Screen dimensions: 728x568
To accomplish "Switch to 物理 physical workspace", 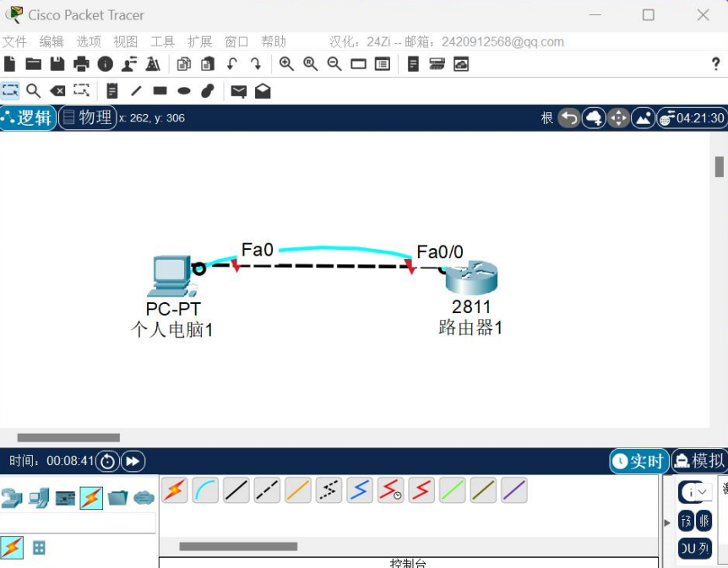I will click(87, 117).
